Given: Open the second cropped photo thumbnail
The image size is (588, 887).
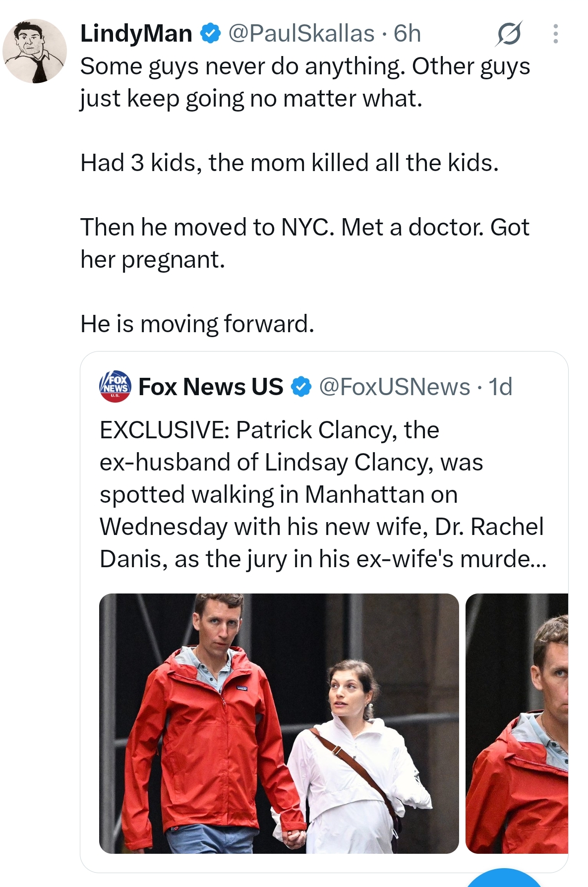Looking at the screenshot, I should [517, 723].
